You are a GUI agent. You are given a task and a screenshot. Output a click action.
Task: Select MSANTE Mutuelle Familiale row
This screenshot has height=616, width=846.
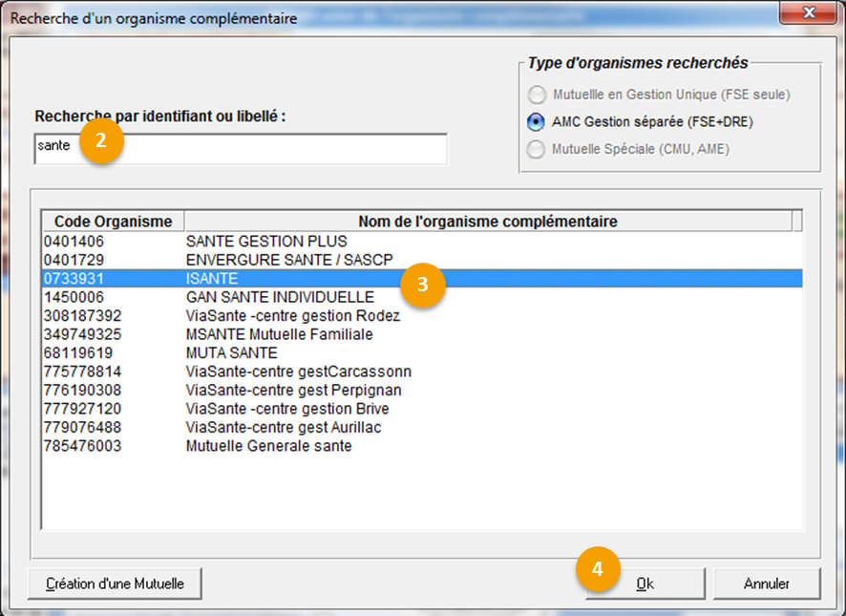[x=279, y=334]
